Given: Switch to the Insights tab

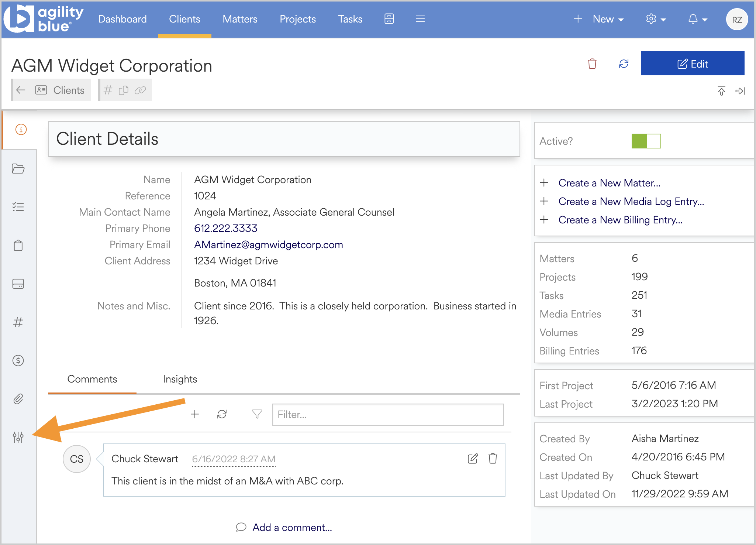Looking at the screenshot, I should [180, 379].
